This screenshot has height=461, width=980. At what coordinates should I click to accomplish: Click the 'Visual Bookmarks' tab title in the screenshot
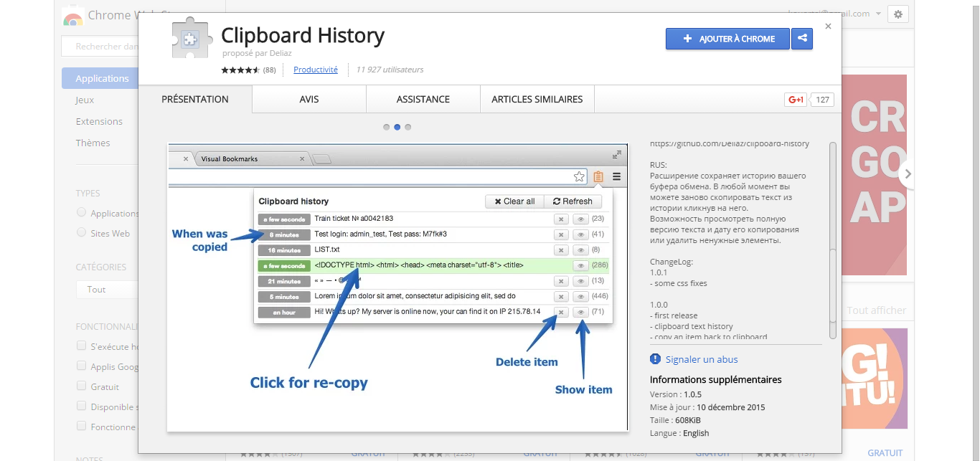pos(230,159)
